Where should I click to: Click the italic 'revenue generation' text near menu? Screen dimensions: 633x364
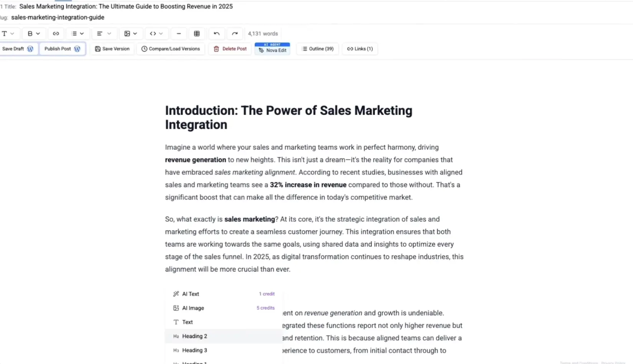point(333,313)
